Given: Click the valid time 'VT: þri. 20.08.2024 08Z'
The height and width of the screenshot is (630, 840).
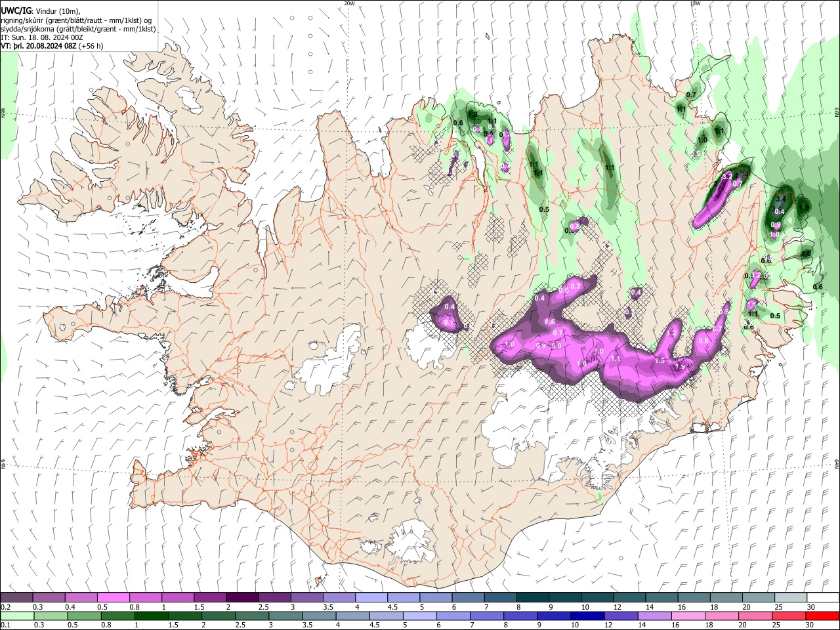Looking at the screenshot, I should [x=39, y=47].
